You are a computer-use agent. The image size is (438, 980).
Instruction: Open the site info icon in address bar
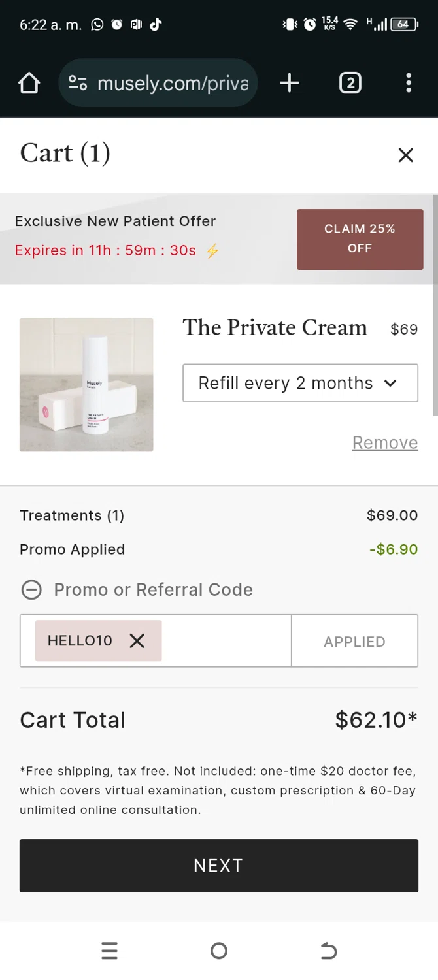(x=78, y=83)
